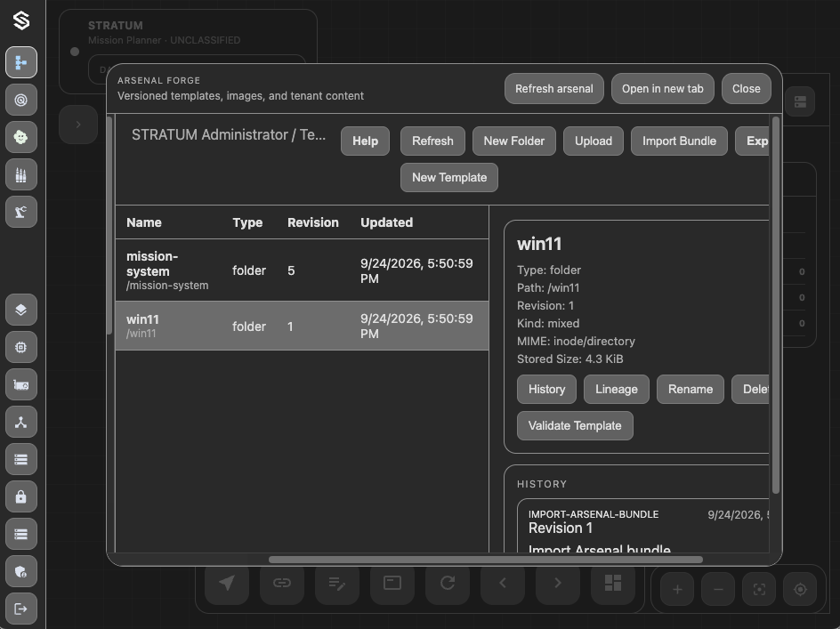
Task: Click the logout arrow sidebar icon
Action: coord(20,609)
